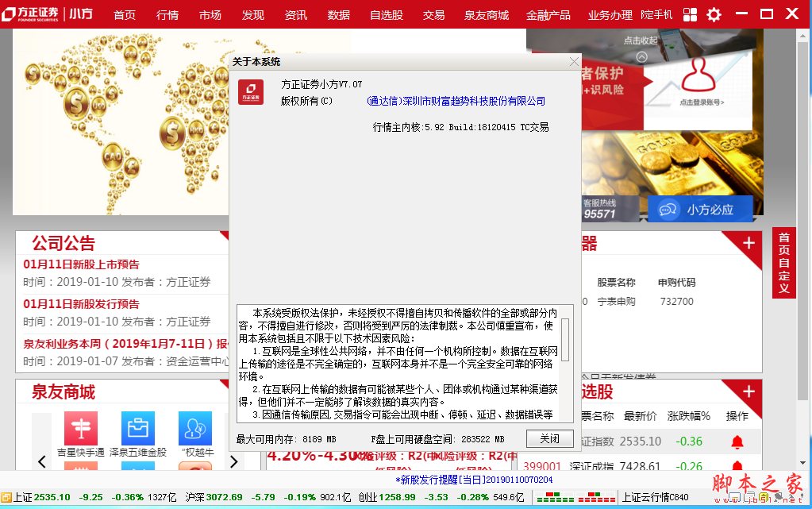Open 泉友利业务本周 announcement

click(x=126, y=344)
